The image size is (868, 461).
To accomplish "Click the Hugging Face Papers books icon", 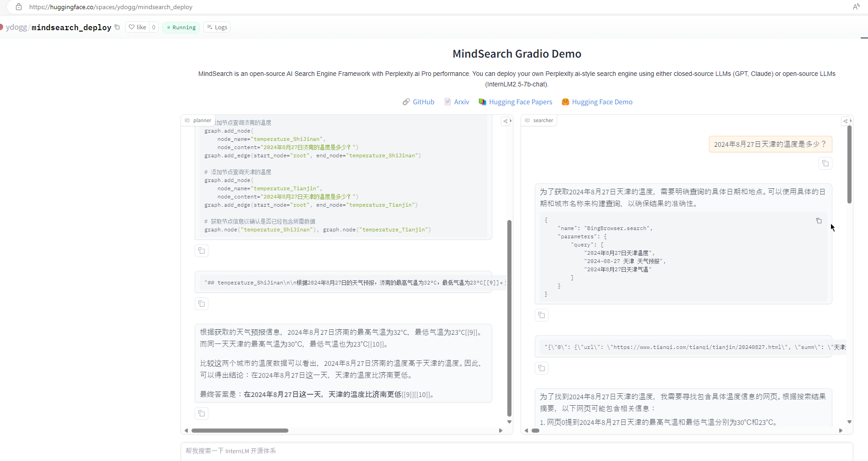I will 482,102.
